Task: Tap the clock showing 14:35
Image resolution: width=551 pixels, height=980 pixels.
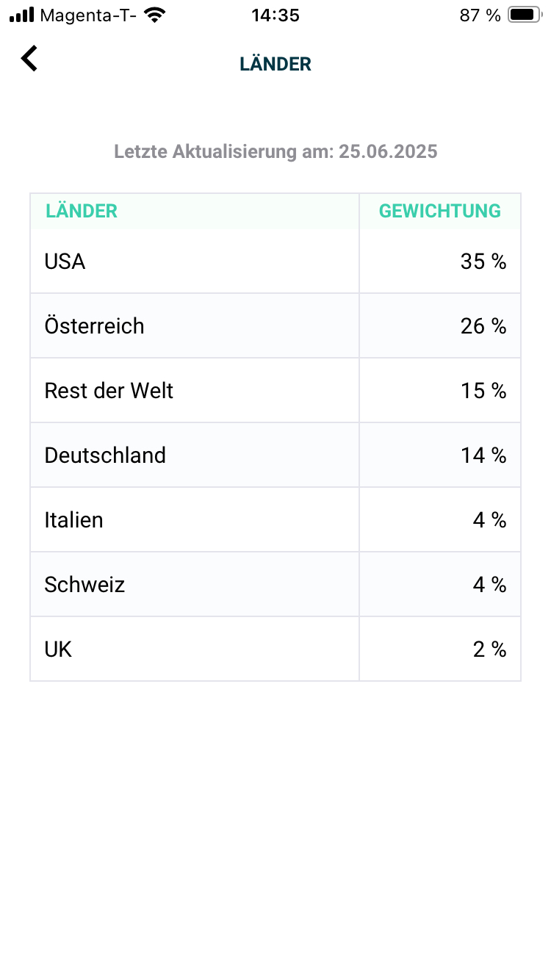Action: (x=275, y=15)
